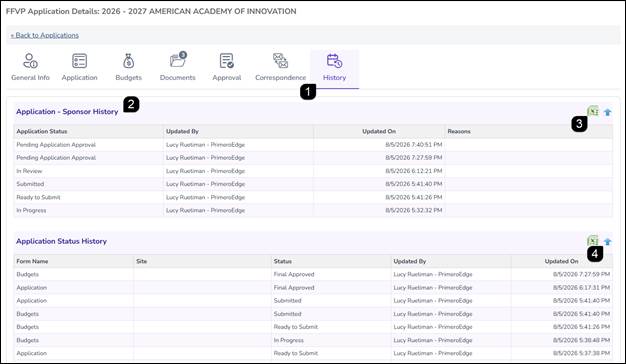Click timestamp 8/5/2026 6:17:31 PM
Viewport: 626px width, 364px height.
point(581,287)
